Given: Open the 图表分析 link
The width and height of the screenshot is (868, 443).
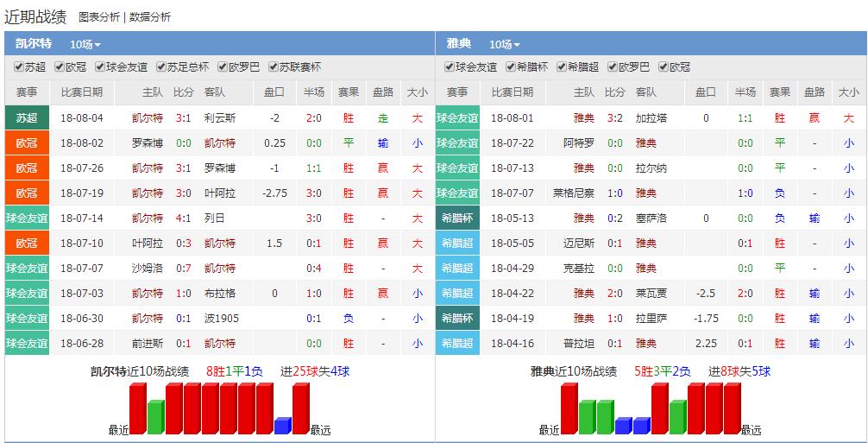Looking at the screenshot, I should [99, 16].
